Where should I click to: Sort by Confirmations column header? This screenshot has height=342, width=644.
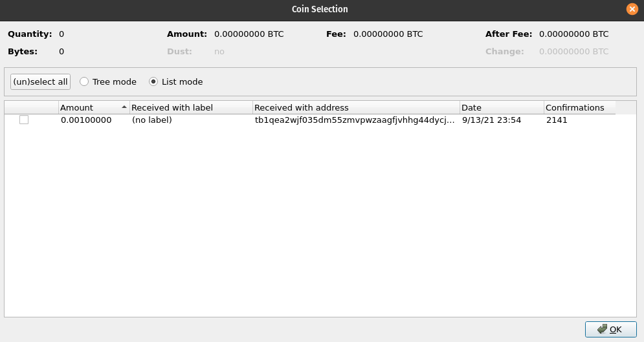click(575, 108)
